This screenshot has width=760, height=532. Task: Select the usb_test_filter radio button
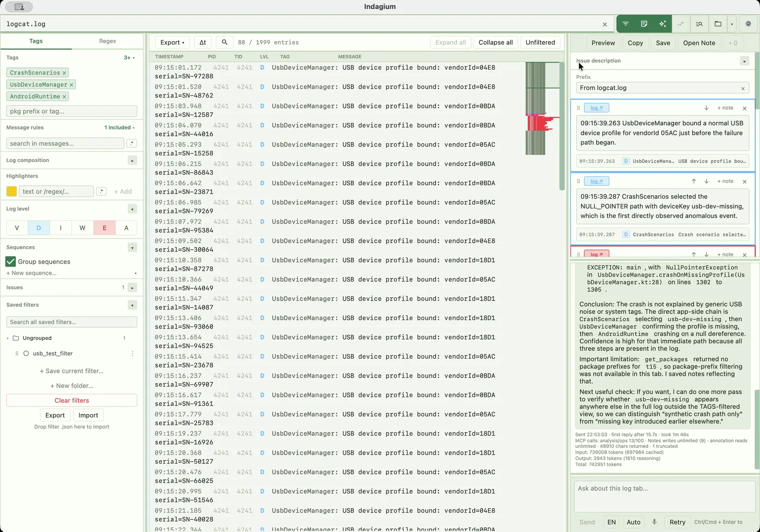coord(26,353)
